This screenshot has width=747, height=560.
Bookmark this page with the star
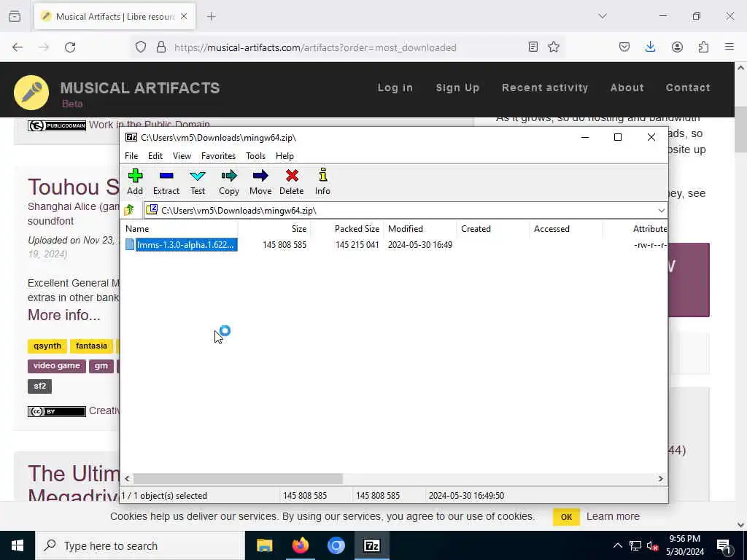point(554,47)
